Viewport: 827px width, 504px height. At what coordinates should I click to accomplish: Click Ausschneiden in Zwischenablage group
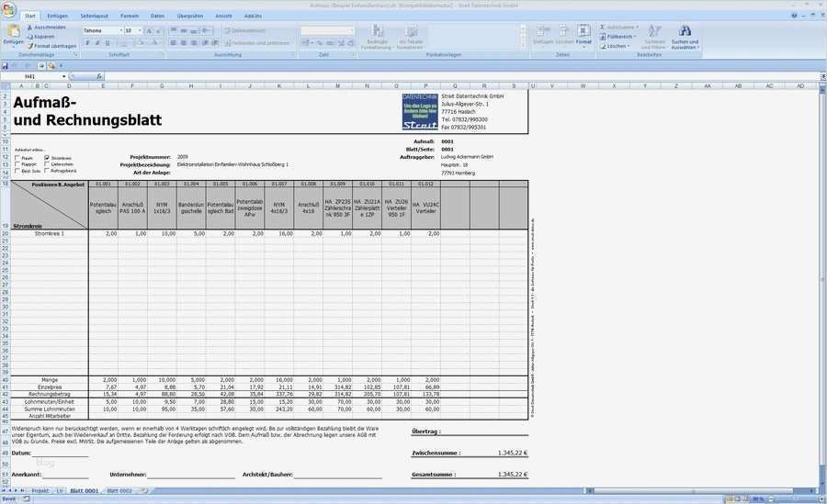(47, 28)
